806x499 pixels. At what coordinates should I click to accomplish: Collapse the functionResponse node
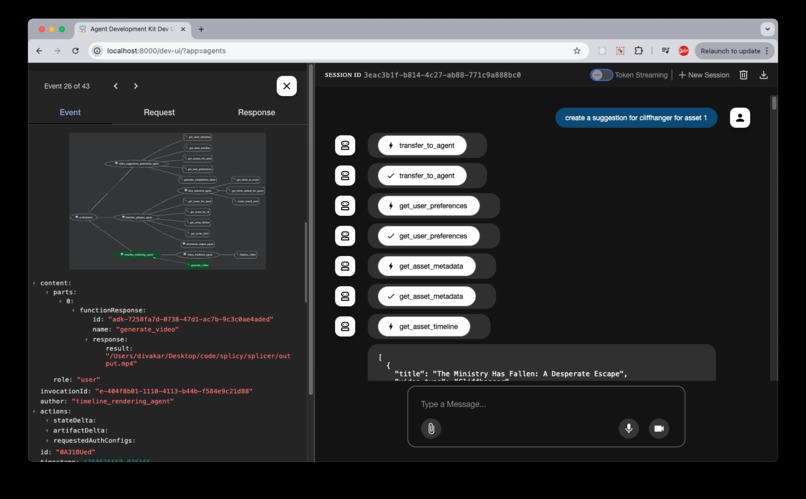(x=74, y=310)
